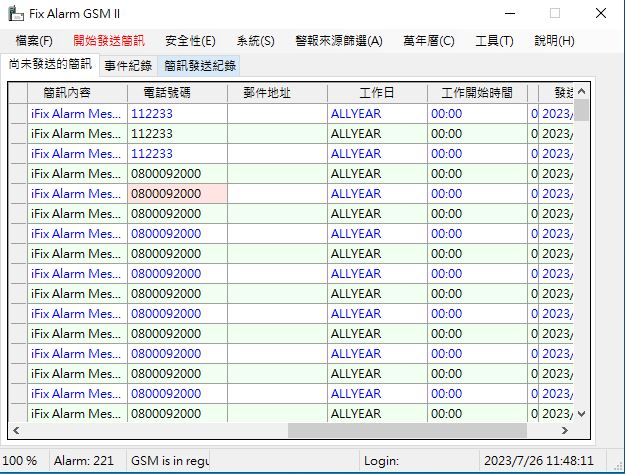
Task: Open the 警報來源篩選(A) menu
Action: 339,41
